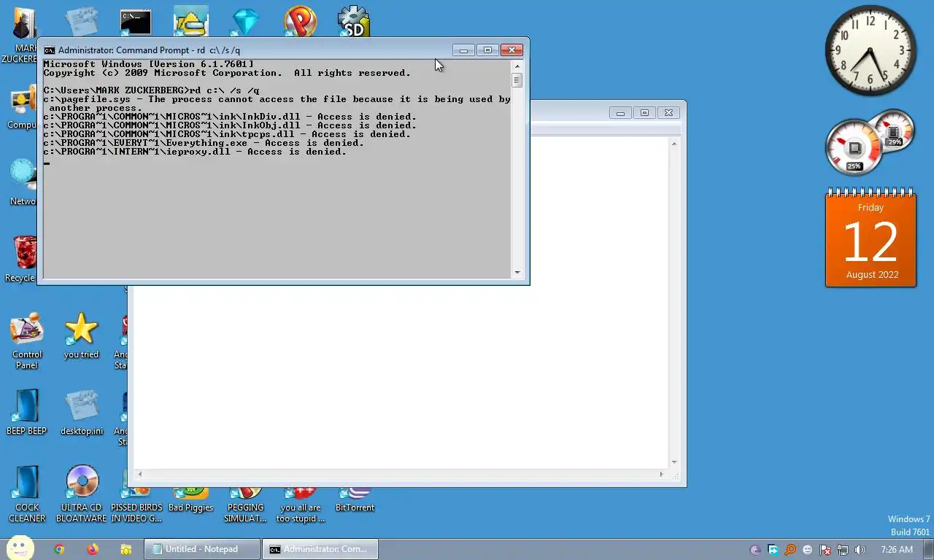Open the SD gear desktop shortcut
The height and width of the screenshot is (560, 934).
click(354, 21)
